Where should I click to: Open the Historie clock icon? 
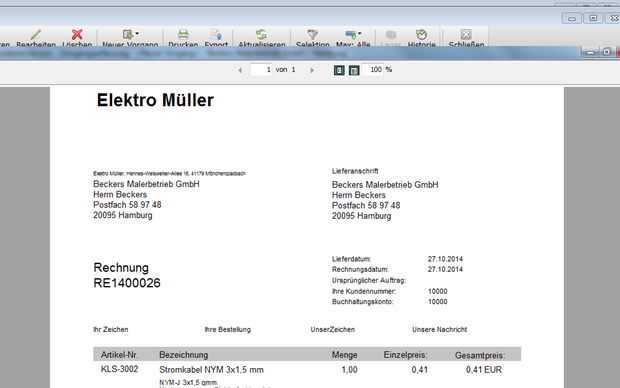pyautogui.click(x=422, y=34)
